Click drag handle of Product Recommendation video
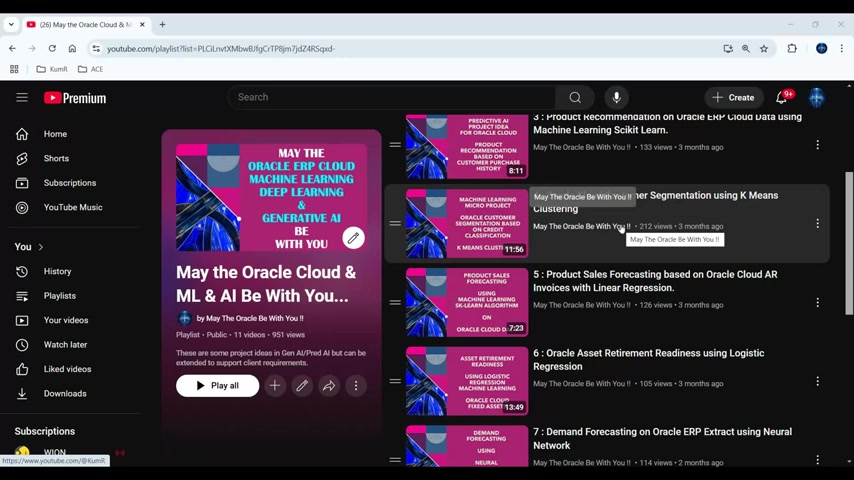 point(395,144)
